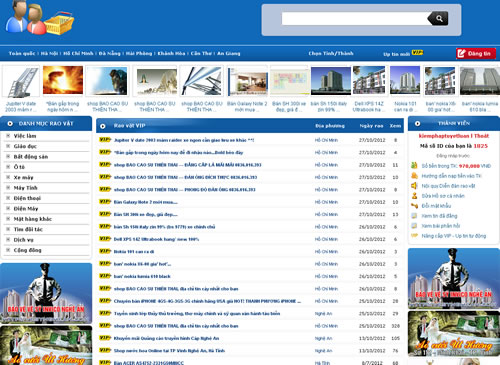Click the speaker icon for forum rules
500x365 pixels.
(414, 186)
